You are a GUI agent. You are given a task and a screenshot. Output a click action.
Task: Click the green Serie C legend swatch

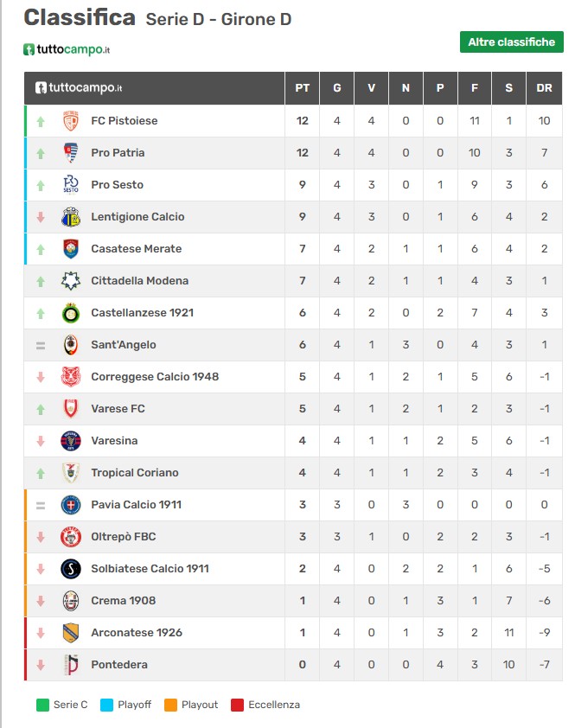(x=42, y=705)
